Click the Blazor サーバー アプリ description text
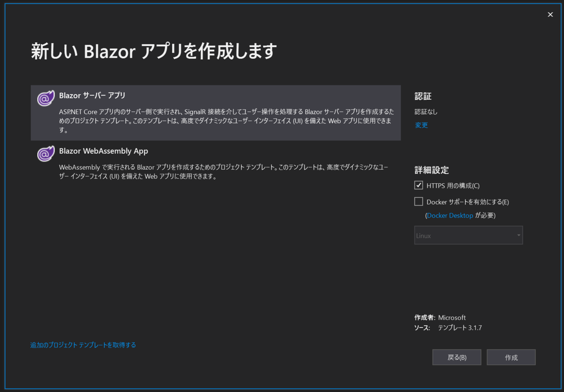Viewport: 564px width, 392px height. [227, 121]
